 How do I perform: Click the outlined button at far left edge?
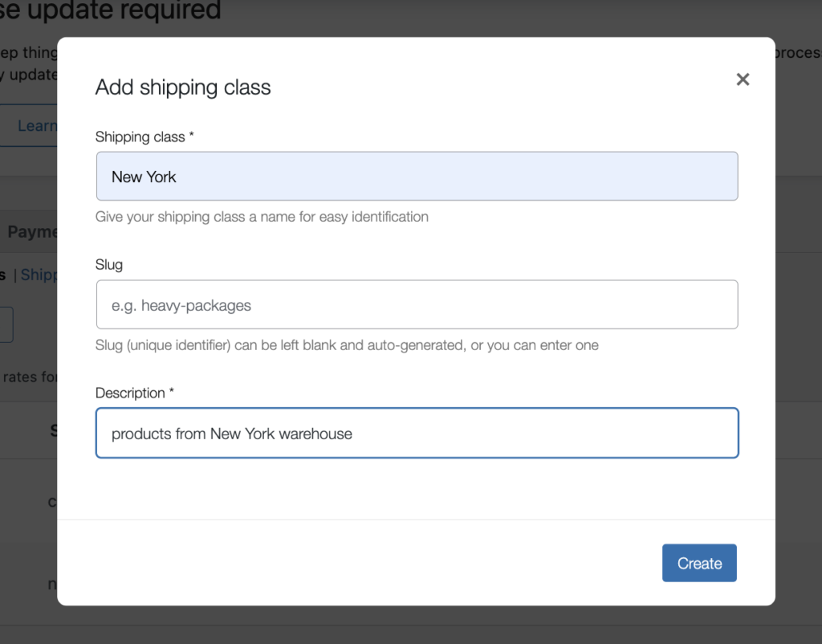click(x=6, y=324)
